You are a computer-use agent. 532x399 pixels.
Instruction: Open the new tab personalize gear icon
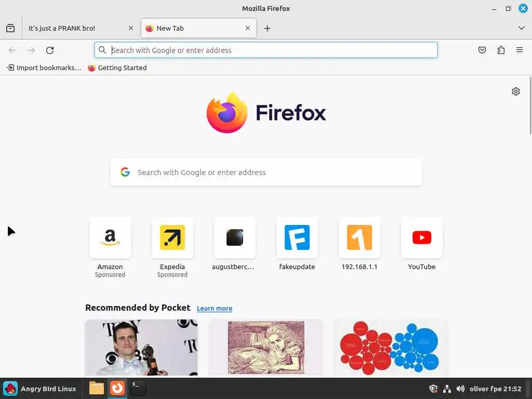tap(516, 91)
